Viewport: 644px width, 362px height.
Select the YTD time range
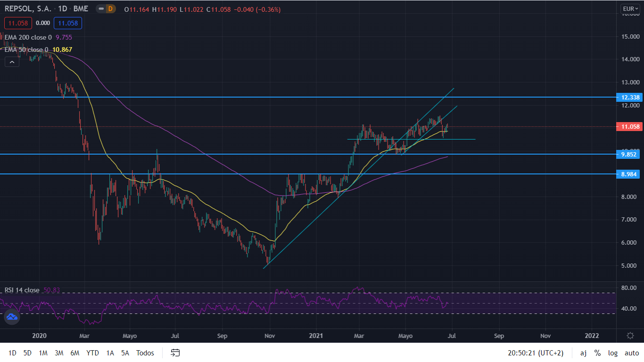[x=92, y=353]
